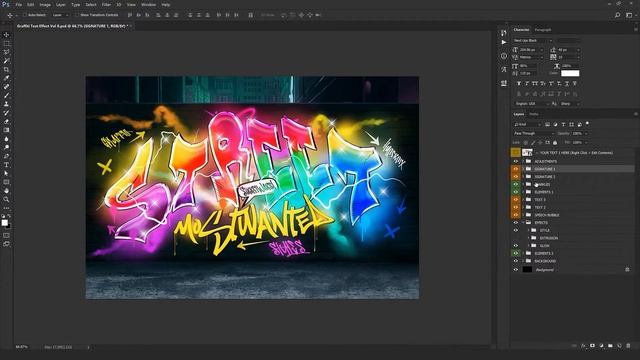Select the Lasso tool
The height and width of the screenshot is (360, 640).
point(6,52)
